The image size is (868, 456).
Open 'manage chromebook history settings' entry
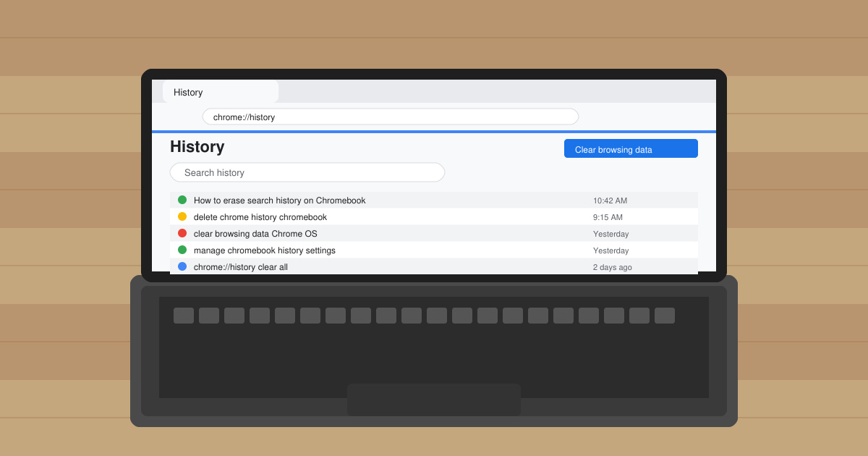tap(434, 250)
